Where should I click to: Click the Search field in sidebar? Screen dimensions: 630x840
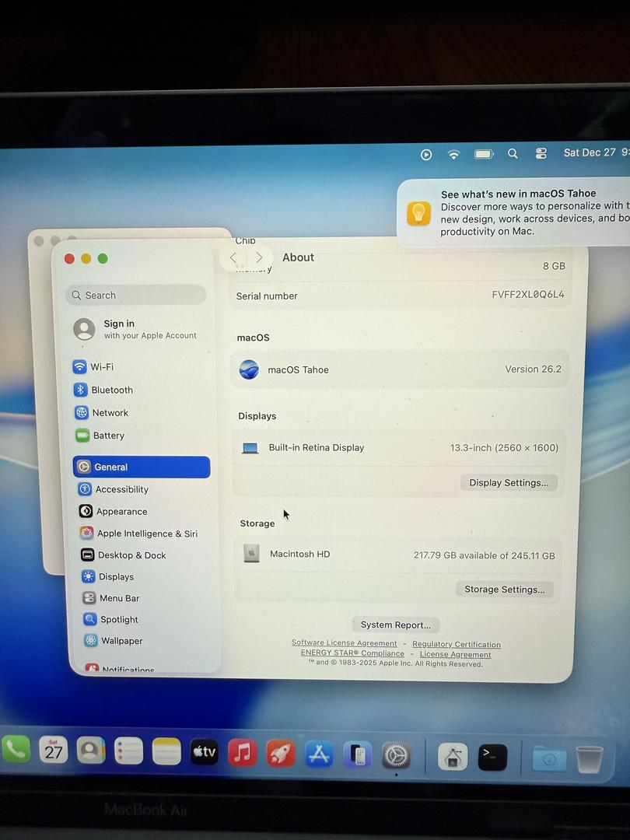[x=136, y=296]
